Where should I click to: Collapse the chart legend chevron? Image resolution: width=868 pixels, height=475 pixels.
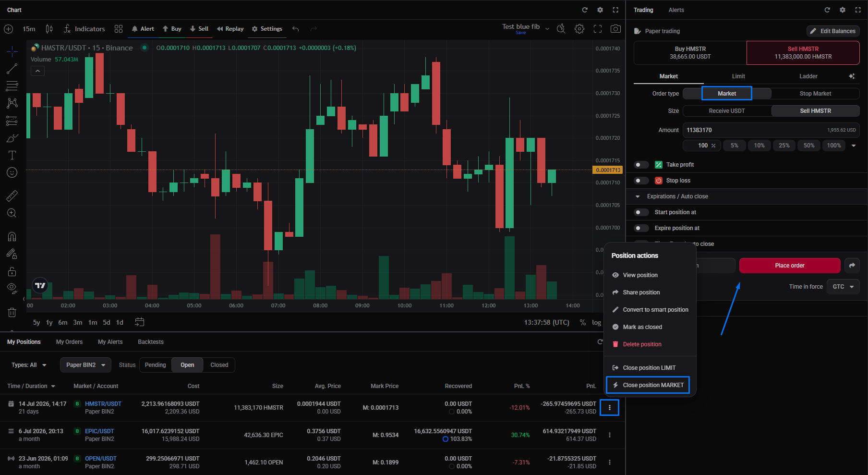tap(37, 71)
